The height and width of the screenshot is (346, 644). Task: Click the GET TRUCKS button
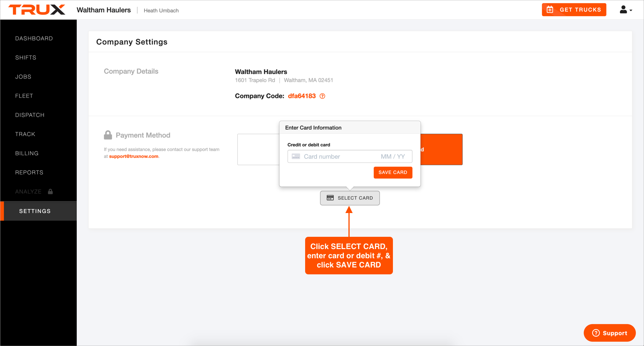574,10
